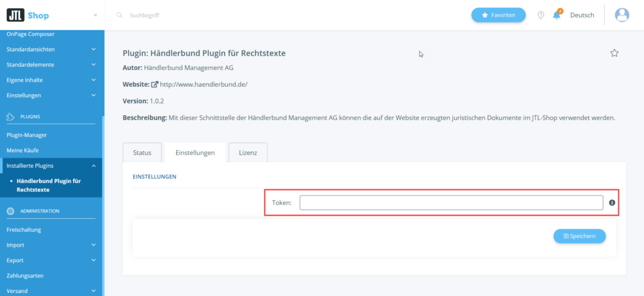
Task: Select Händlerbund Plugin für Rechtstexte sidebar item
Action: tap(48, 185)
